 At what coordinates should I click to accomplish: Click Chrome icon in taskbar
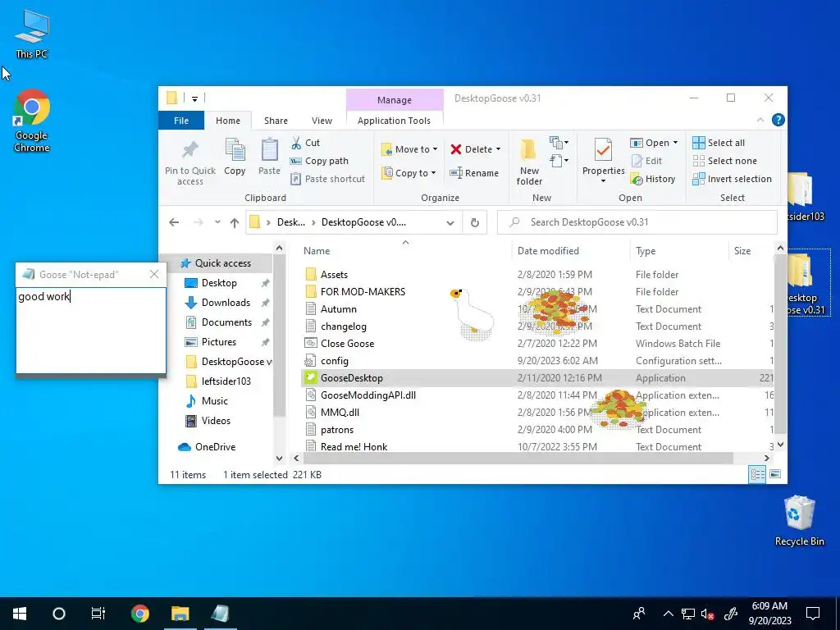click(139, 614)
